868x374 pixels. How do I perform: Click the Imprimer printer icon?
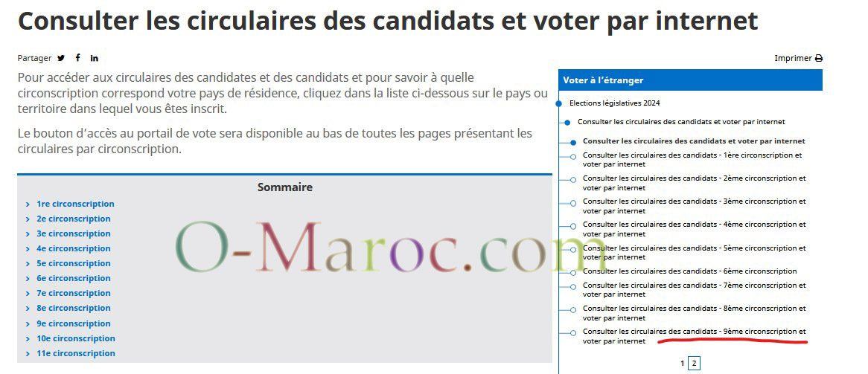tap(818, 58)
